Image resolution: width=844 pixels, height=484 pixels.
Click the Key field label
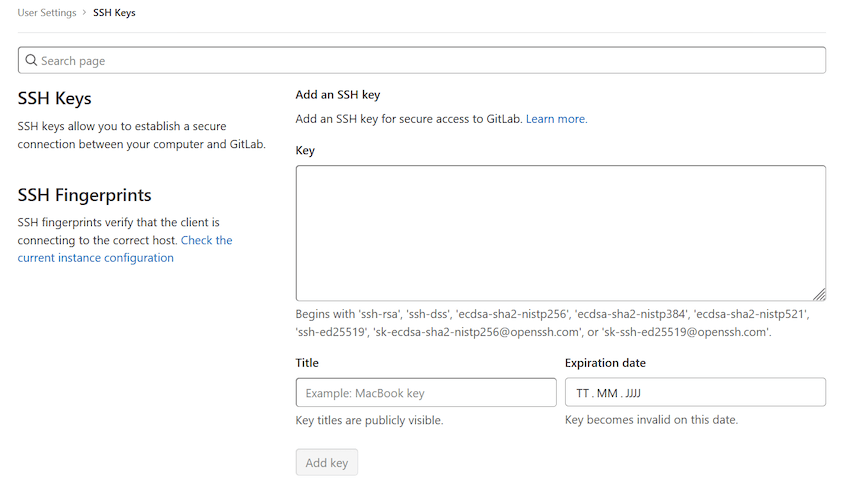pyautogui.click(x=305, y=150)
